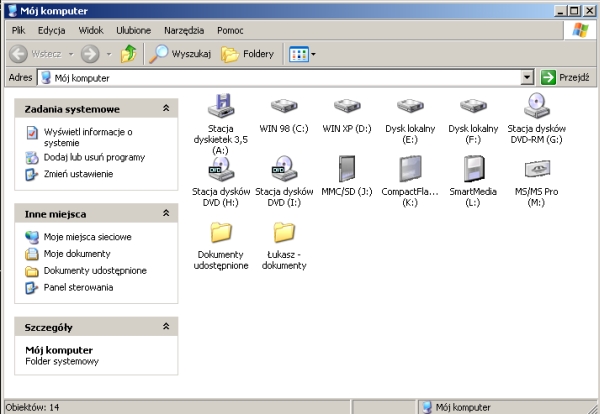Click Folder systemowy text in Szczegóły
This screenshot has width=600, height=414.
(x=62, y=362)
